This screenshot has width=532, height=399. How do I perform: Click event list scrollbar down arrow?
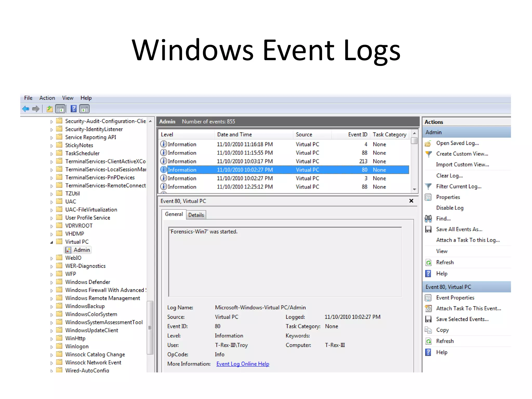click(415, 189)
